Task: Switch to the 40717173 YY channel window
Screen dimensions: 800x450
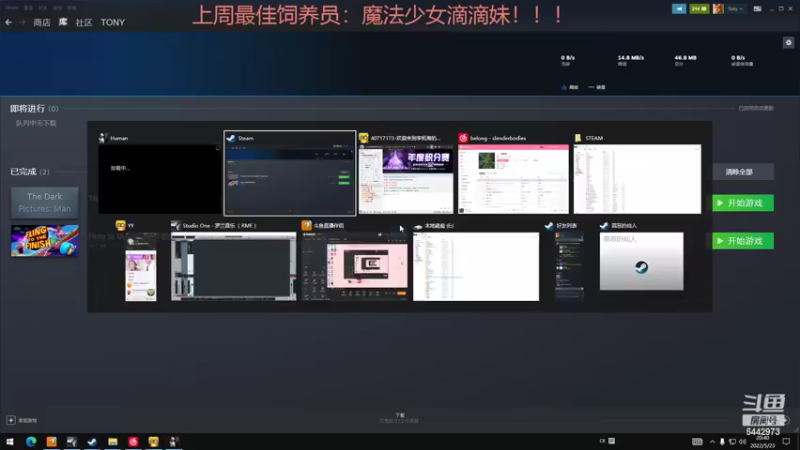Action: click(x=406, y=179)
